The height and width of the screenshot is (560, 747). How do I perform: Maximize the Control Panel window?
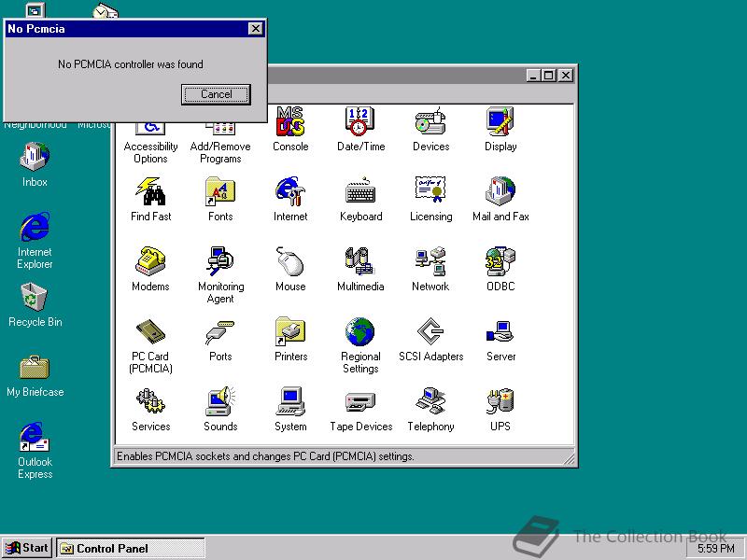(549, 76)
